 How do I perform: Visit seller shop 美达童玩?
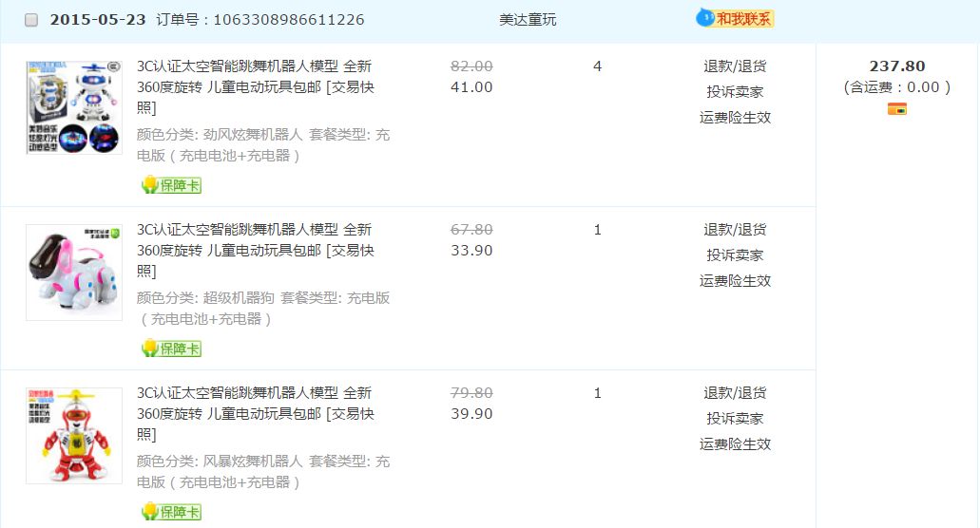point(528,20)
